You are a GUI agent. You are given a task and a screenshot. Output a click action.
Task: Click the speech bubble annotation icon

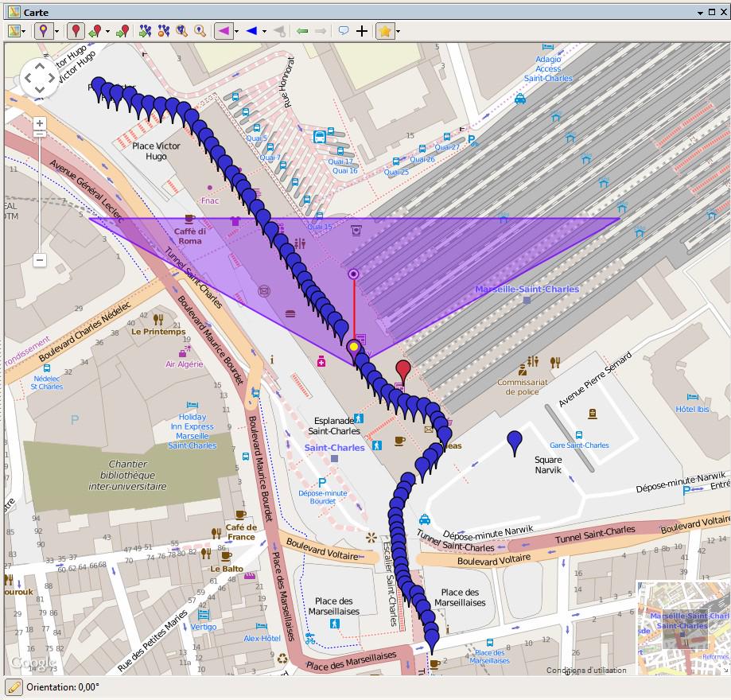pos(344,31)
